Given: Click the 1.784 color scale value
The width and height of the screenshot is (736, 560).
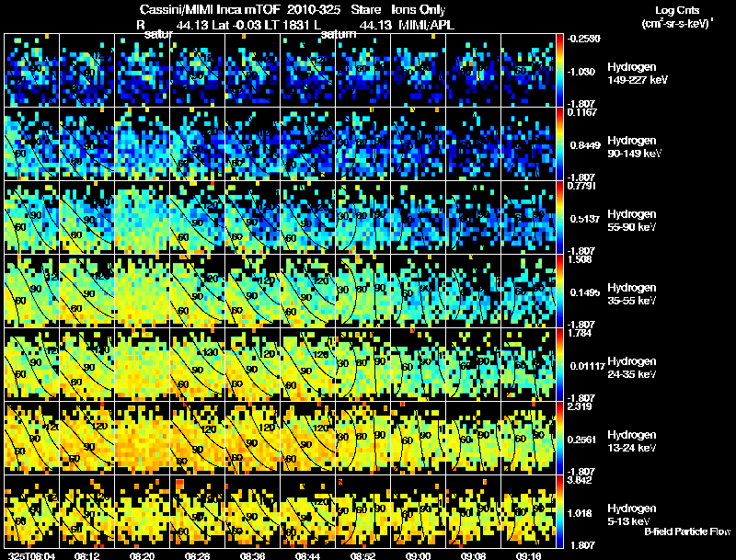Looking at the screenshot, I should coord(580,333).
